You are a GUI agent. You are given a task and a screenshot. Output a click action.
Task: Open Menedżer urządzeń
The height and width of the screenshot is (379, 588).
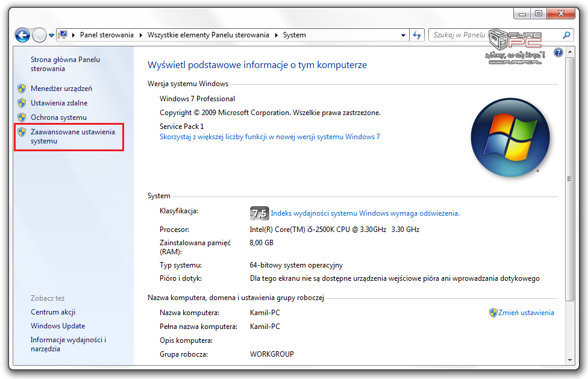click(61, 89)
